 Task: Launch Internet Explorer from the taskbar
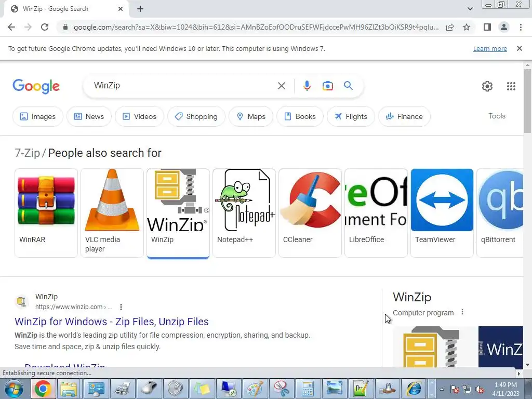414,389
